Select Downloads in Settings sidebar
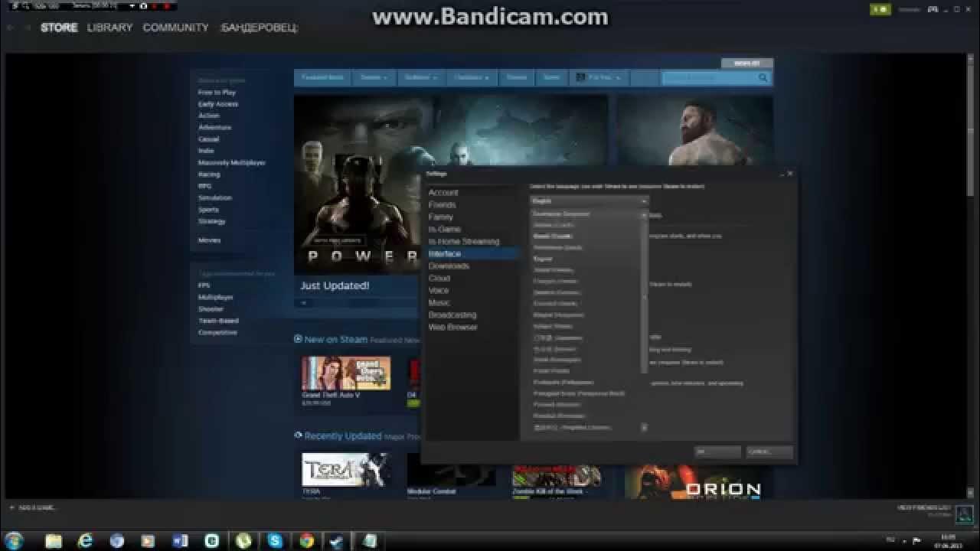This screenshot has width=980, height=551. click(449, 266)
